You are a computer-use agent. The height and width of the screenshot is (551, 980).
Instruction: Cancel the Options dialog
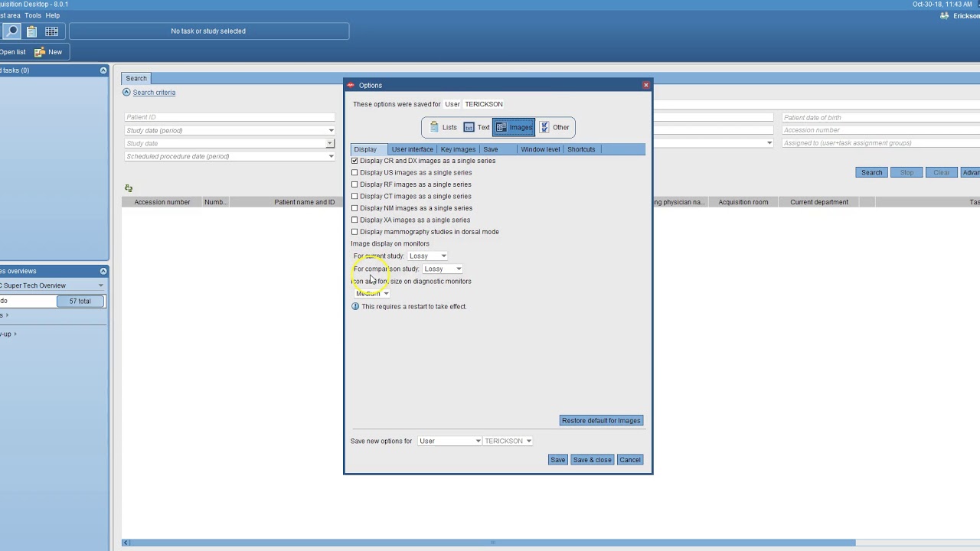[630, 460]
